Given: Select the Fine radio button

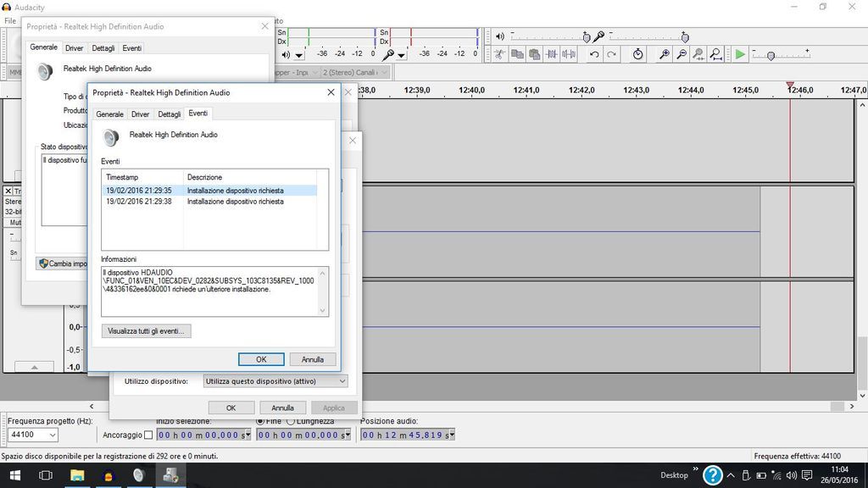Looking at the screenshot, I should [x=260, y=421].
